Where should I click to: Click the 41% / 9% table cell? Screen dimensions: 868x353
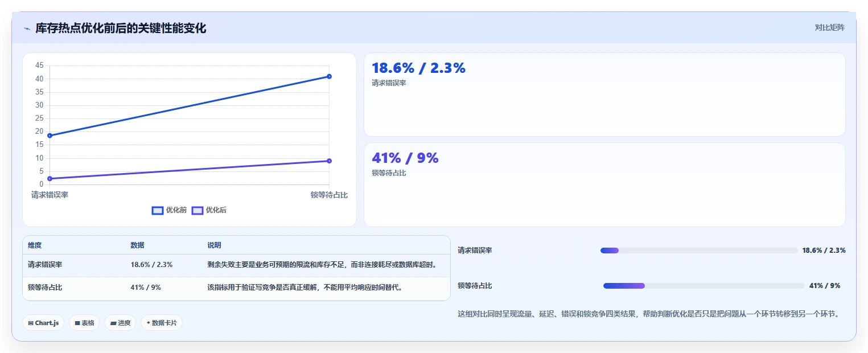point(146,288)
